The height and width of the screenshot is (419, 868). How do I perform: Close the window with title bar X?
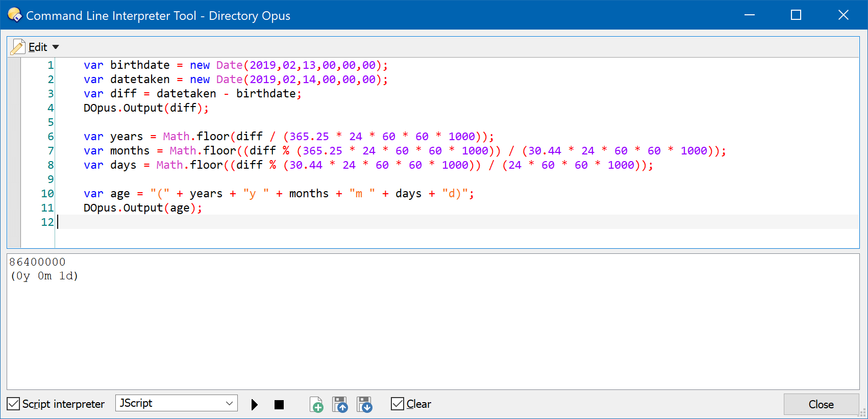pyautogui.click(x=844, y=15)
